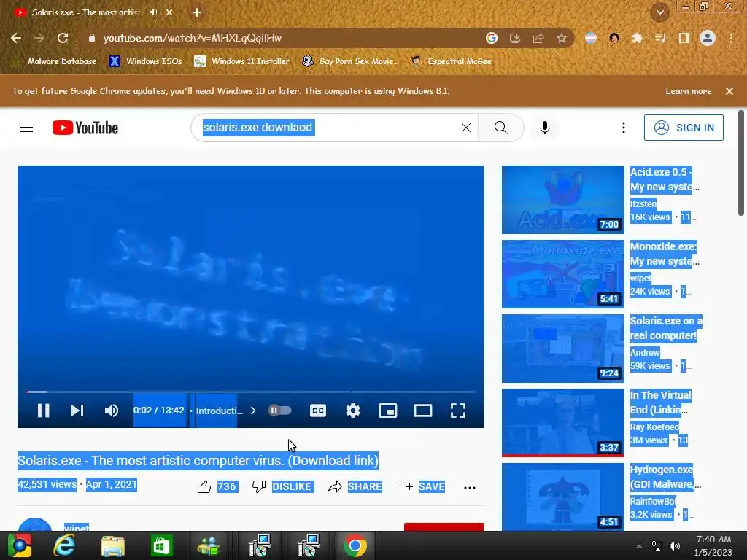Share the video via SHARE
Screen dimensions: 747x560
coord(355,486)
